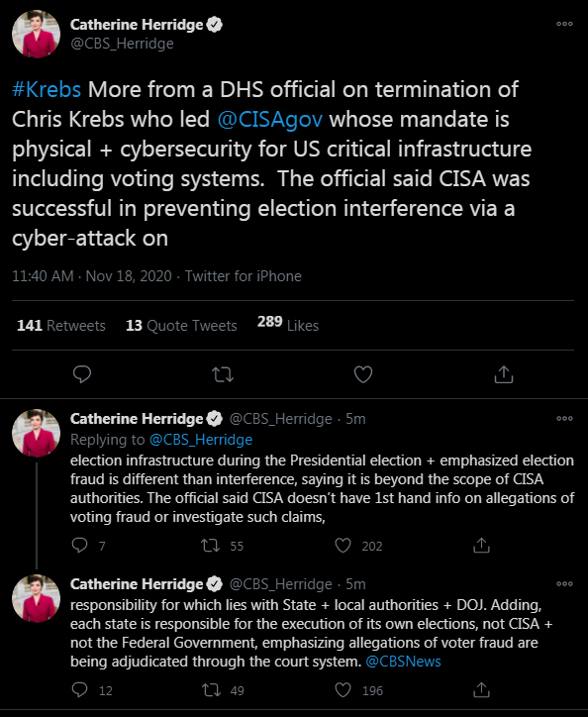View the 141 Retweets list
Viewport: 588px width, 717px height.
click(61, 325)
